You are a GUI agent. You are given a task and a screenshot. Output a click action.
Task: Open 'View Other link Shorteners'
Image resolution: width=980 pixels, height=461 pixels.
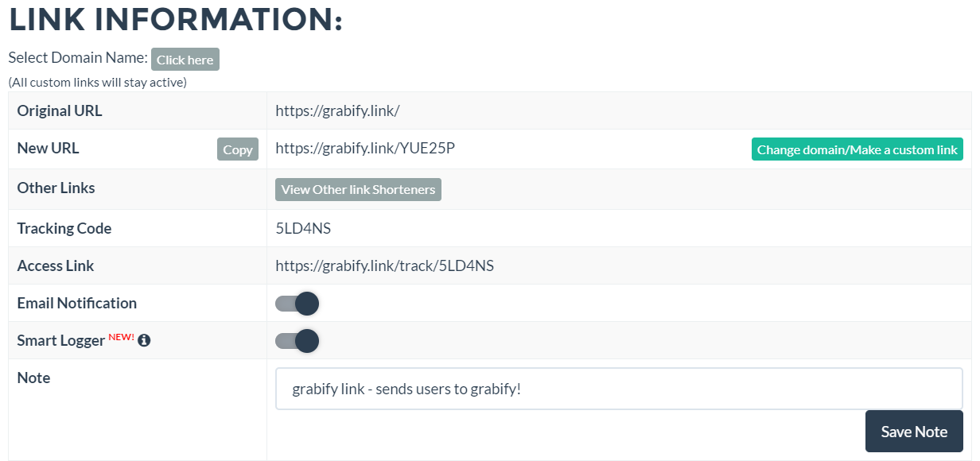click(x=357, y=189)
